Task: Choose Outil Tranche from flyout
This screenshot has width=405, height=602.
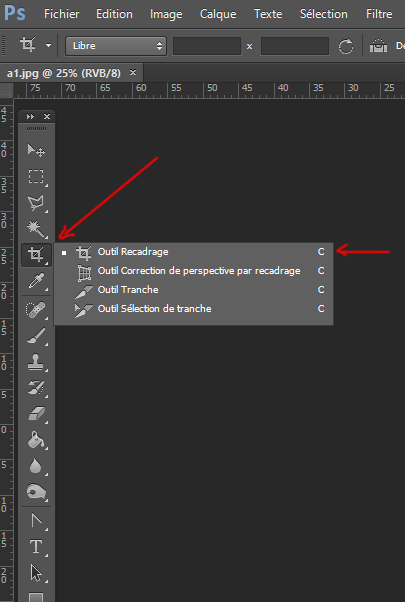Action: tap(193, 290)
